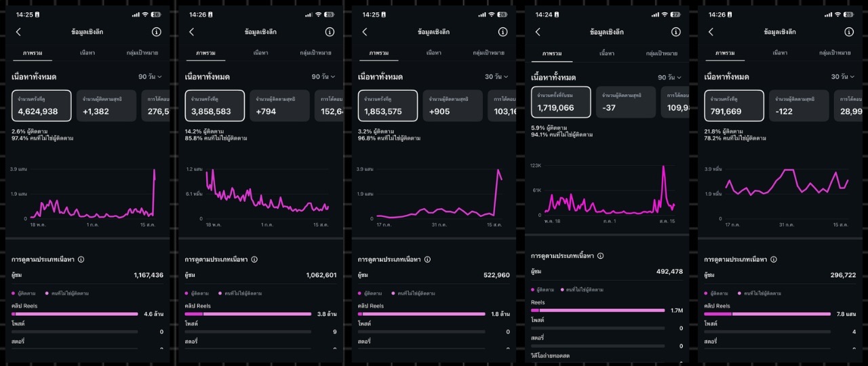868x366 pixels.
Task: Tap the line chart on 3,858,583 views screen
Action: (267, 193)
